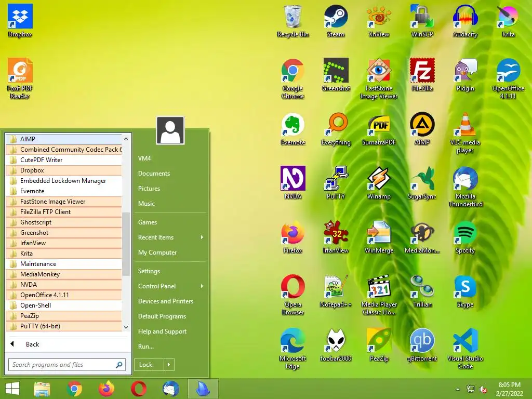Open Media Player Classic desktop icon
Screen dimensions: 532x399
pos(379,295)
